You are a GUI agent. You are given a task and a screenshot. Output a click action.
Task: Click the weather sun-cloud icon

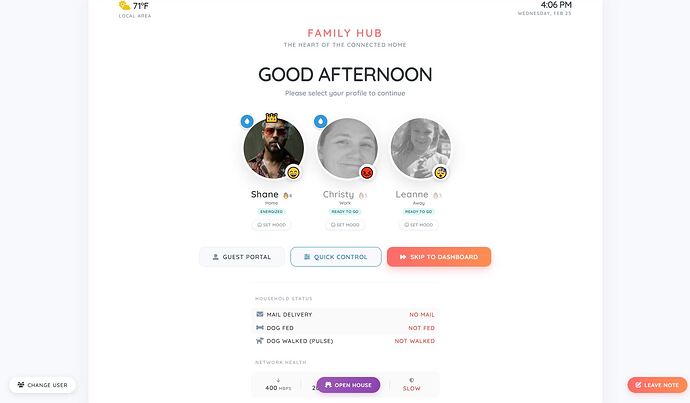coord(124,6)
